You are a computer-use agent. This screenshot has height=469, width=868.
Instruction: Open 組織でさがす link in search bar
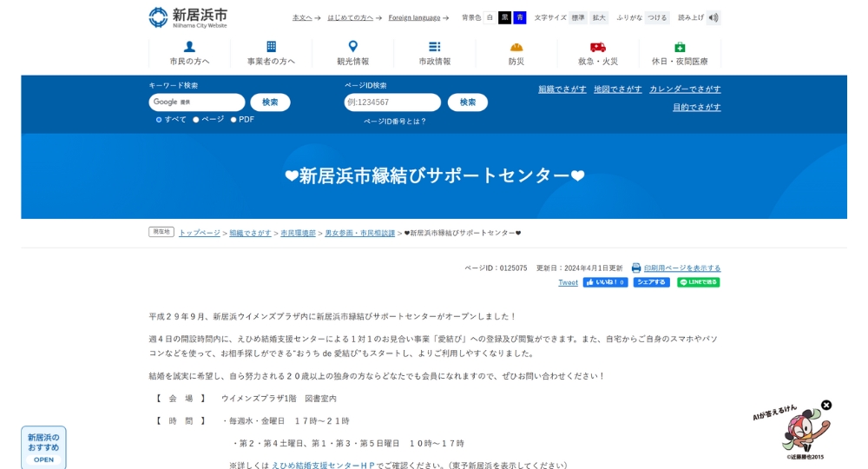click(562, 89)
